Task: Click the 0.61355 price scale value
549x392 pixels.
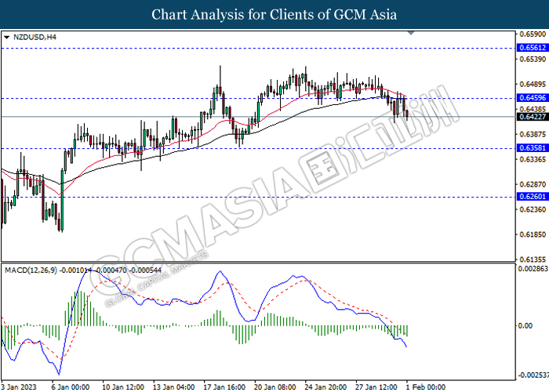Action: 533,260
